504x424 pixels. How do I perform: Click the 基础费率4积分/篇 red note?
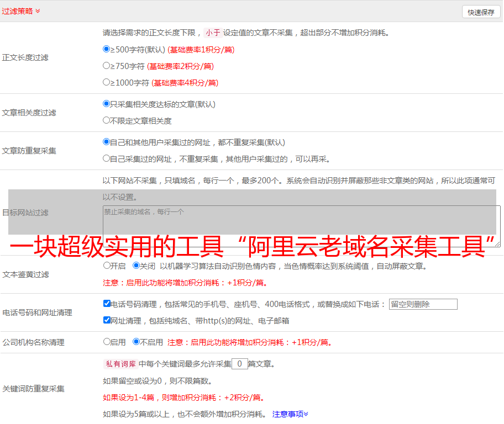tap(185, 83)
